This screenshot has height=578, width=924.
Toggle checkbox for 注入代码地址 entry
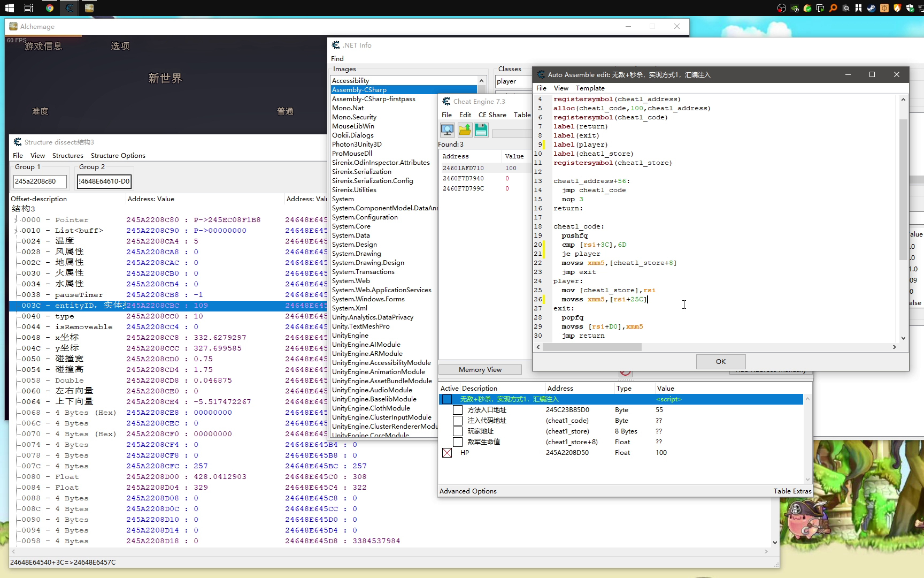[458, 421]
